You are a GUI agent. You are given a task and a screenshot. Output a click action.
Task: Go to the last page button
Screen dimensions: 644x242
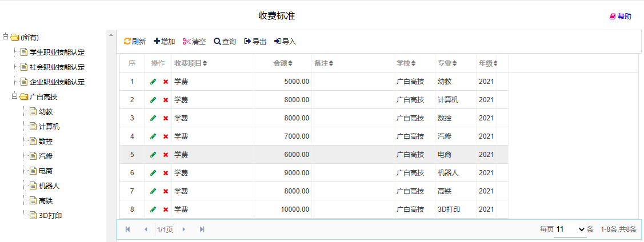click(x=202, y=229)
